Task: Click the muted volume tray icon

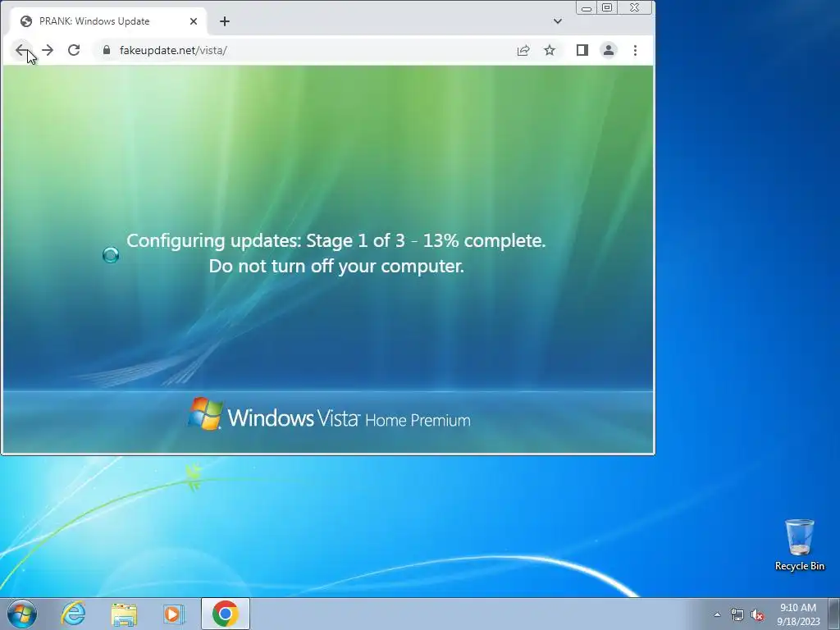Action: pyautogui.click(x=757, y=615)
